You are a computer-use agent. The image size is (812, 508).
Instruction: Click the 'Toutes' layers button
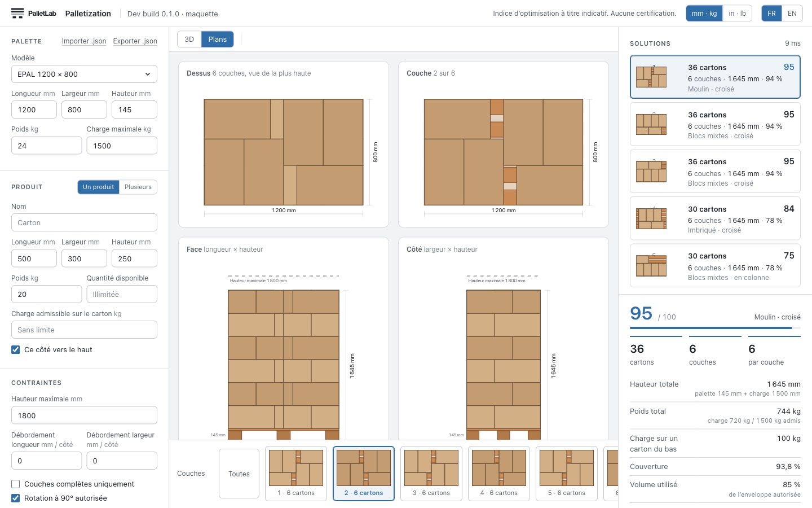239,474
